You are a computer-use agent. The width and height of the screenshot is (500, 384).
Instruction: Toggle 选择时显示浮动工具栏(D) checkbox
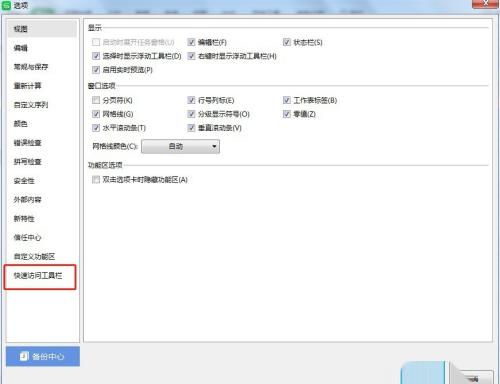(96, 56)
